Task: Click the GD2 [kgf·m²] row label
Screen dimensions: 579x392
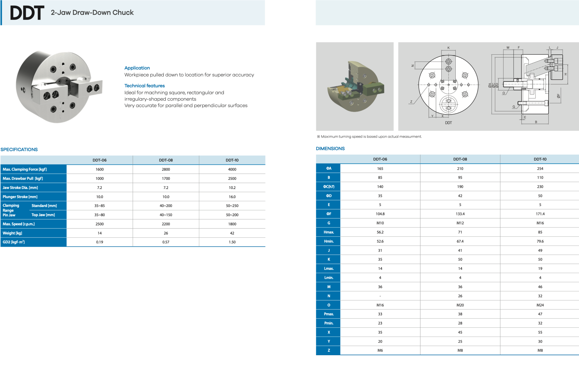Action: tap(14, 242)
